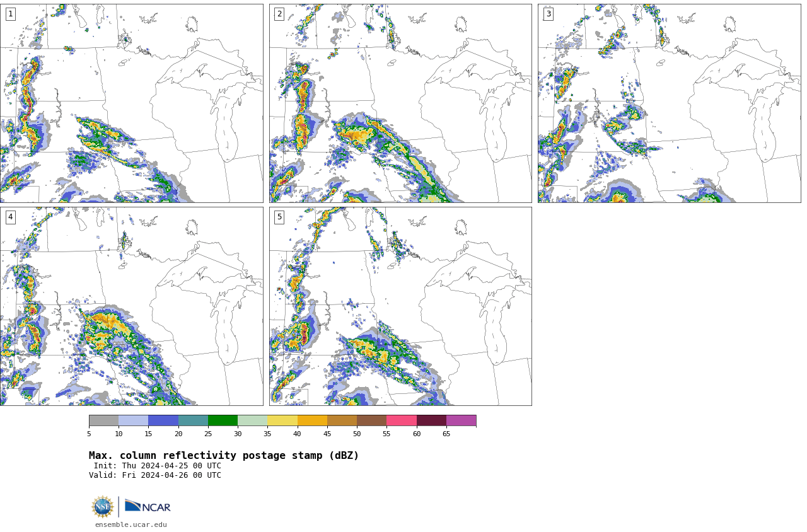Click the NCAR logo
Screen dimensions: 807x532
(x=148, y=506)
